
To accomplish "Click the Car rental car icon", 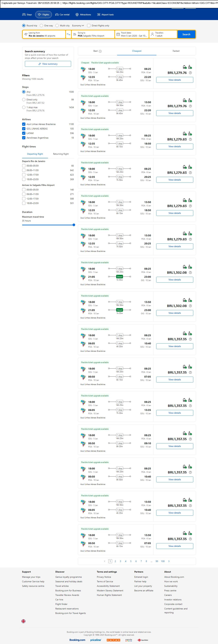I will coord(57,15).
